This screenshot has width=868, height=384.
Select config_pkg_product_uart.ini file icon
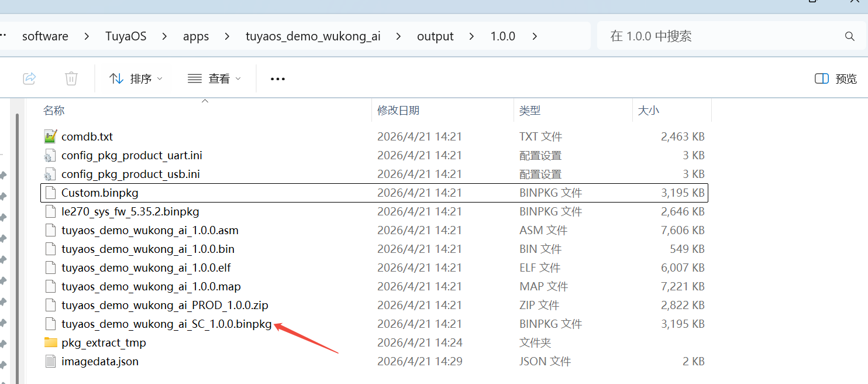51,155
